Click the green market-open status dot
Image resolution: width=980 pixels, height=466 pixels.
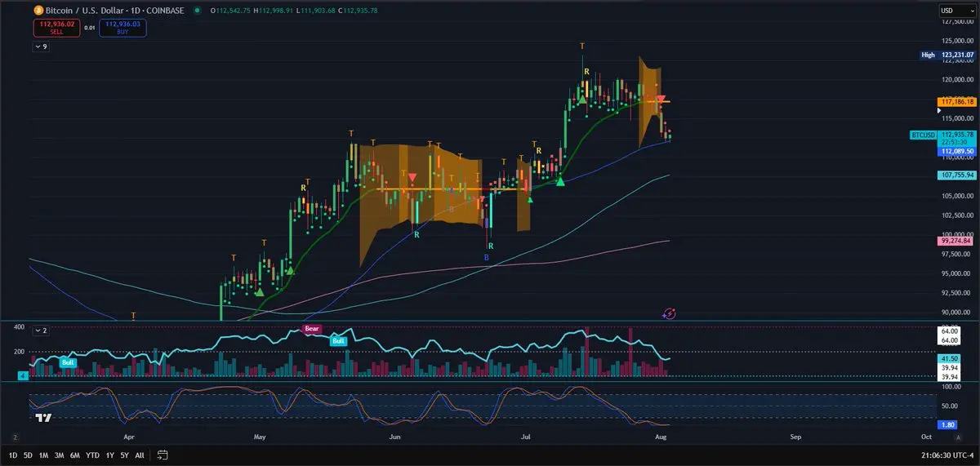(x=197, y=11)
